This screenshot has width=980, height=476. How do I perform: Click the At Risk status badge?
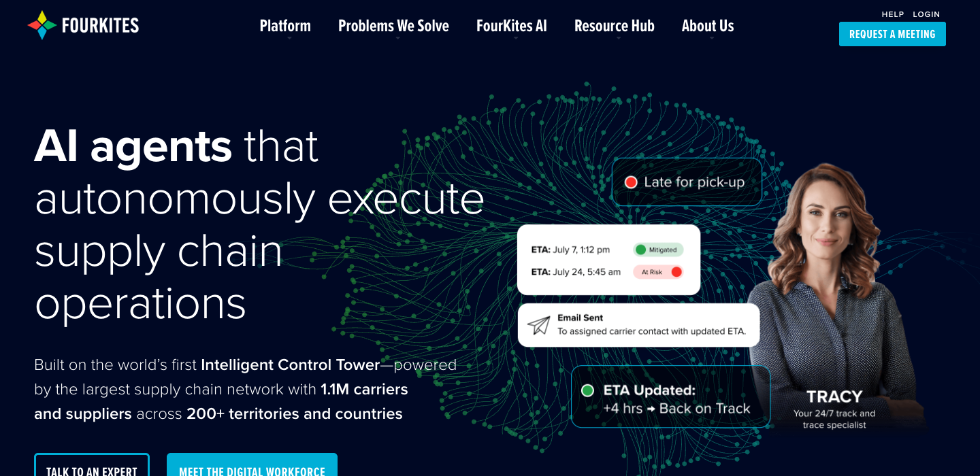[658, 272]
